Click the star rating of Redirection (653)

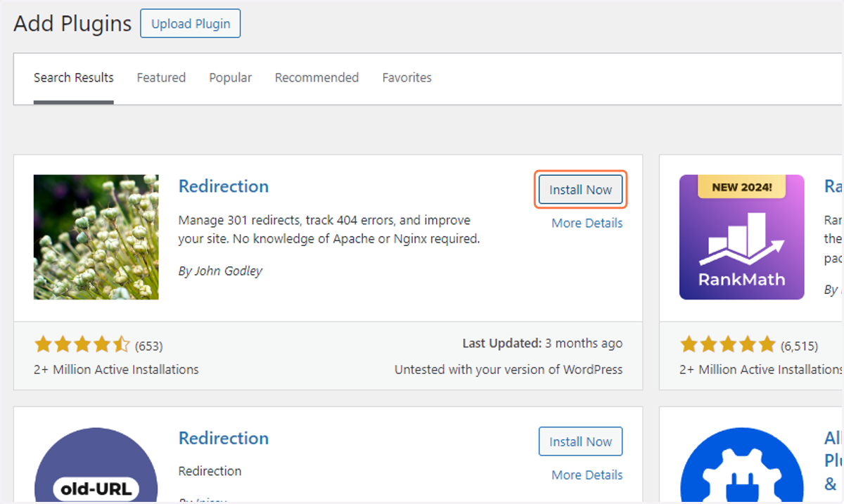(82, 345)
